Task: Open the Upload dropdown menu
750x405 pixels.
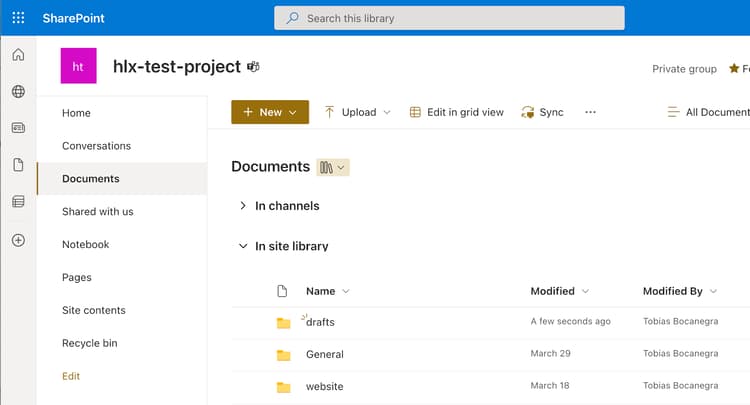Action: pos(357,113)
